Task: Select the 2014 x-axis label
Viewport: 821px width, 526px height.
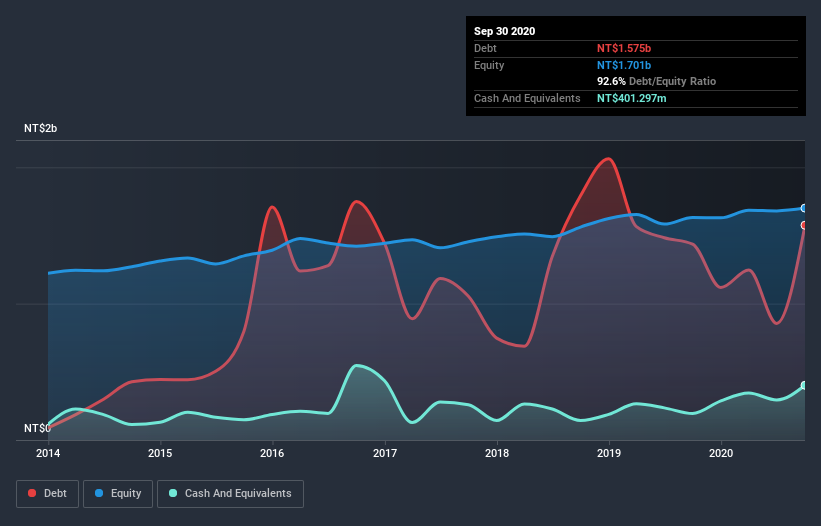Action: 48,453
